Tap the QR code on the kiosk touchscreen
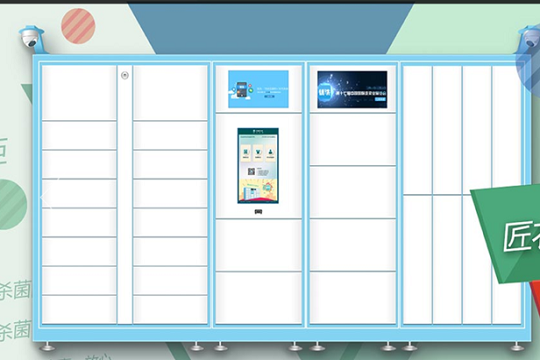The width and height of the screenshot is (540, 360). (x=251, y=172)
